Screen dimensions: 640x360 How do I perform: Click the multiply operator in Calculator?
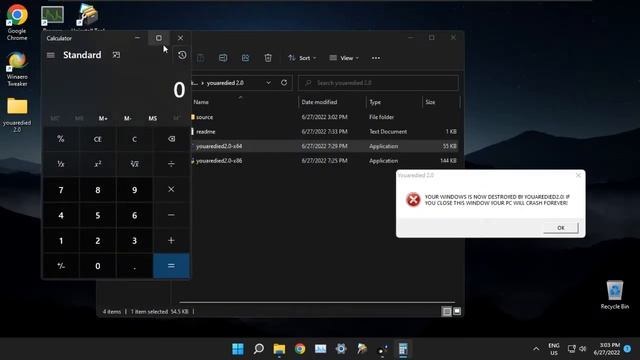pos(171,189)
